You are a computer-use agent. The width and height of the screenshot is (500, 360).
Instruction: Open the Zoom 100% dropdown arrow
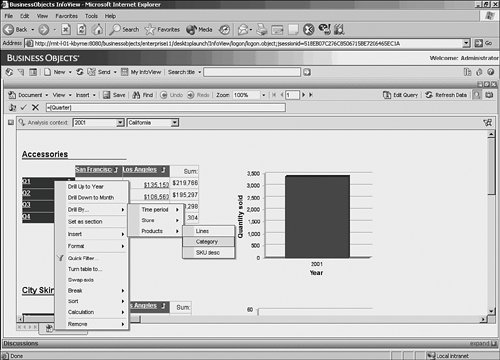263,95
